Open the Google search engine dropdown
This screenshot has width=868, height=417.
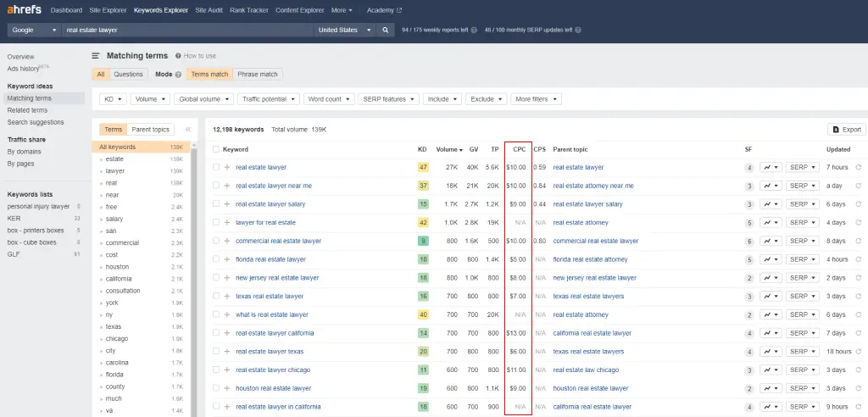(x=34, y=30)
